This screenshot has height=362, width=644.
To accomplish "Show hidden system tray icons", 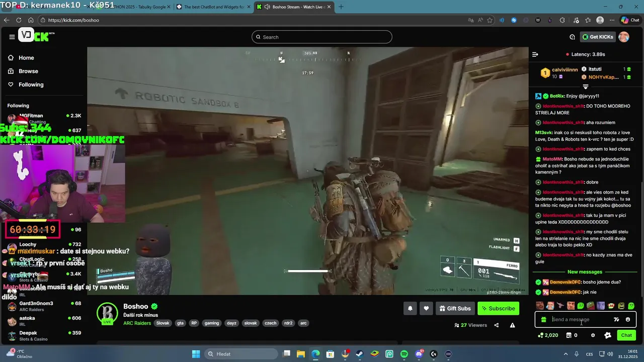I will (x=566, y=354).
